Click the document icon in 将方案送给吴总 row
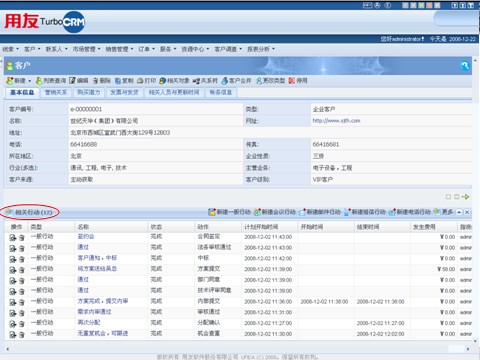The height and width of the screenshot is (360, 480). click(13, 270)
